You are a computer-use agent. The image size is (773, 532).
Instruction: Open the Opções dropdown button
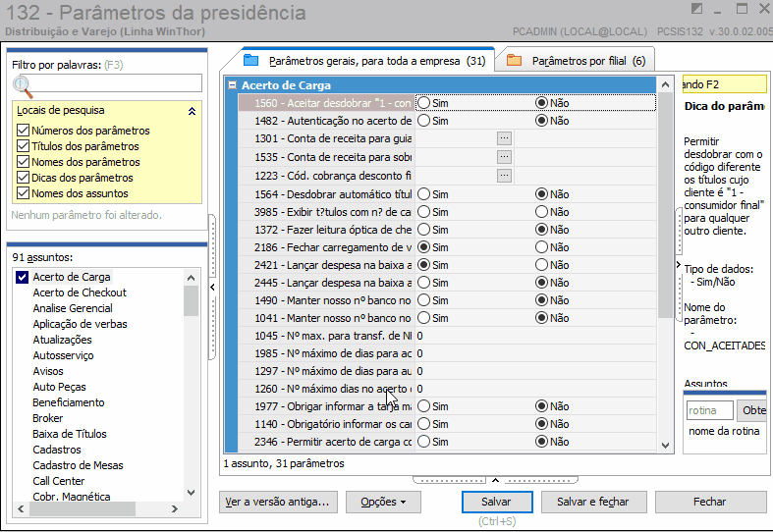(383, 502)
